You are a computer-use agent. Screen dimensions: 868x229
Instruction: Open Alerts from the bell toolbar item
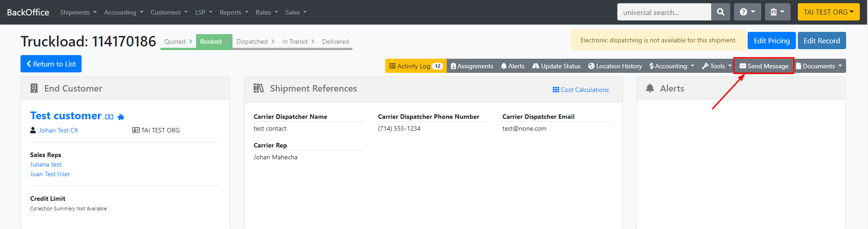[x=512, y=66]
